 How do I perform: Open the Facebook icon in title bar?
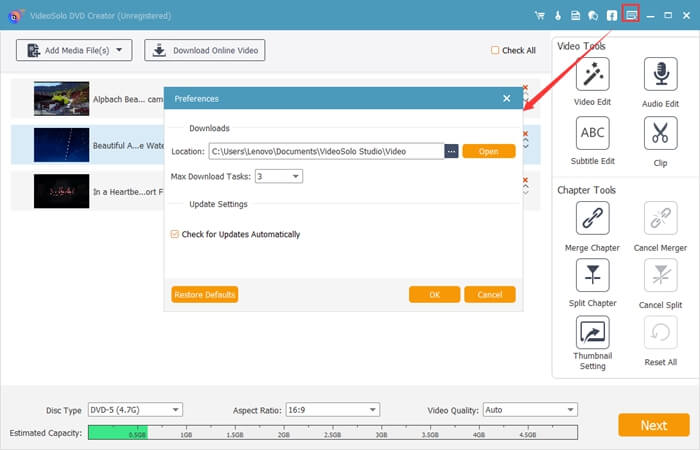point(612,16)
